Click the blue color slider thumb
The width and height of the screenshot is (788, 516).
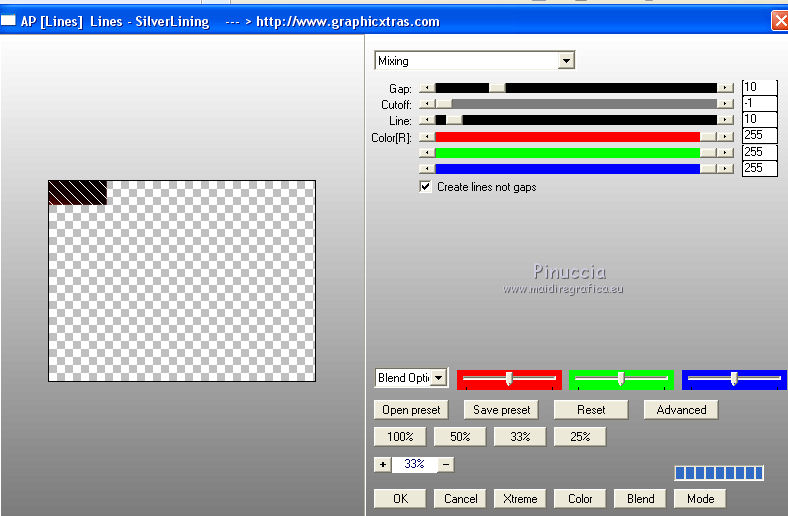pyautogui.click(x=709, y=169)
